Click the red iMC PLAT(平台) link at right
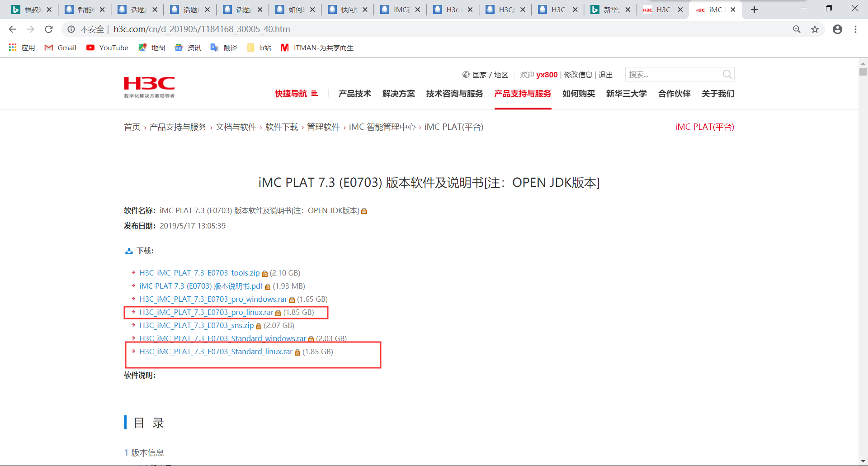This screenshot has width=868, height=466. (704, 127)
